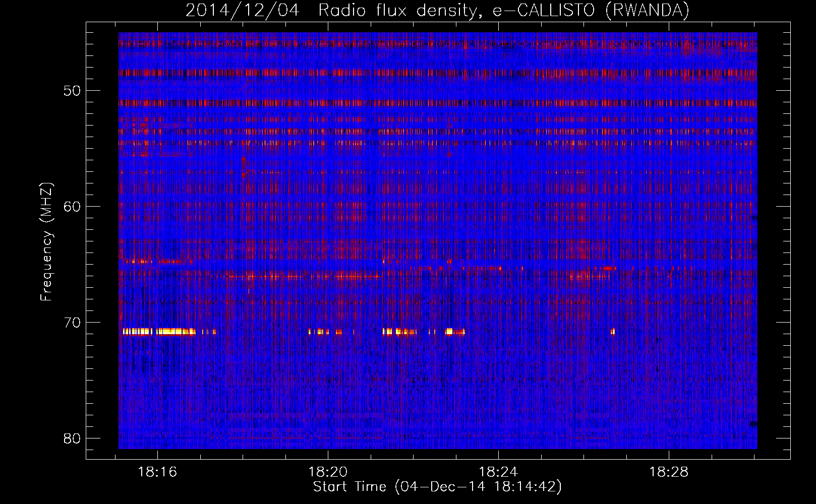Click the 18:28 time tick label
Viewport: 816px width, 504px height.
click(x=669, y=472)
